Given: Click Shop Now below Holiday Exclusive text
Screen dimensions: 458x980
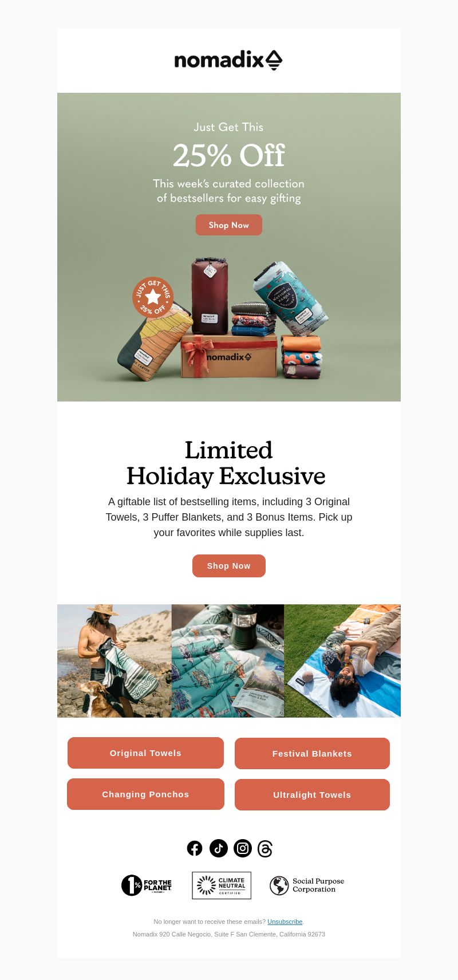Looking at the screenshot, I should (x=229, y=566).
